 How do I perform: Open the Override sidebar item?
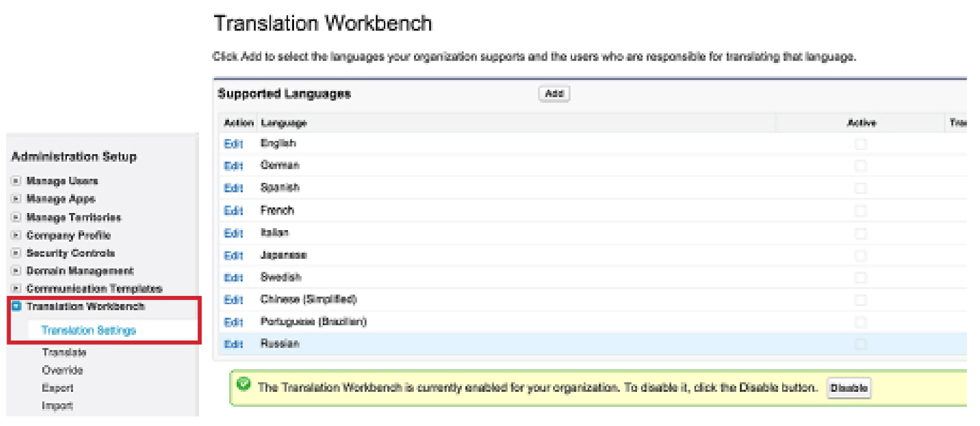[62, 370]
